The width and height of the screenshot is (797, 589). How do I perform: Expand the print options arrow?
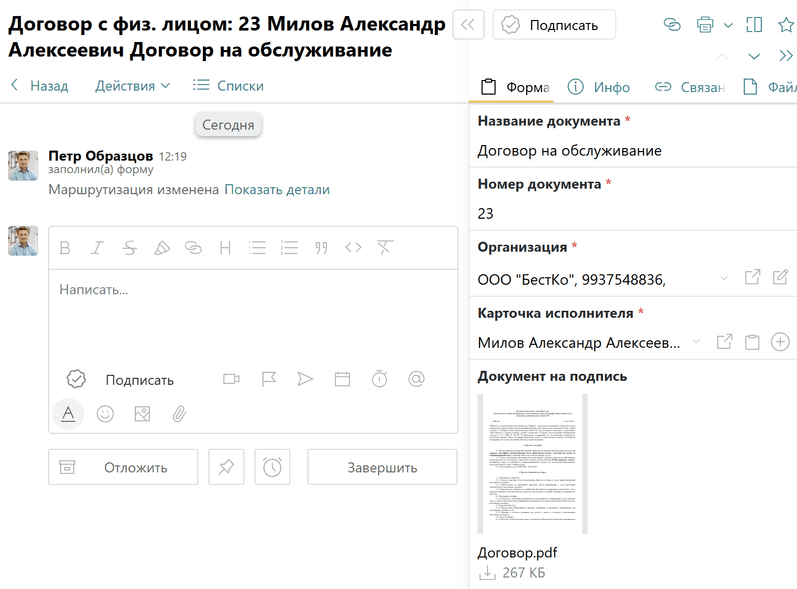pos(728,25)
